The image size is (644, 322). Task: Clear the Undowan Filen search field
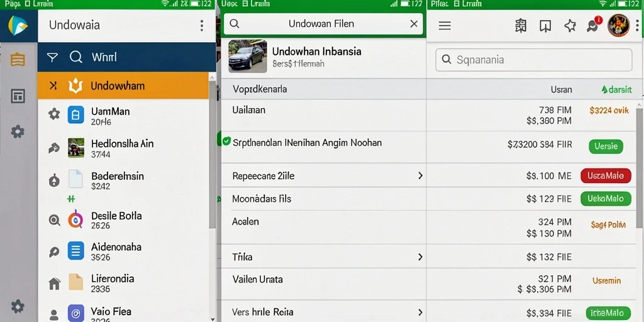tap(414, 24)
